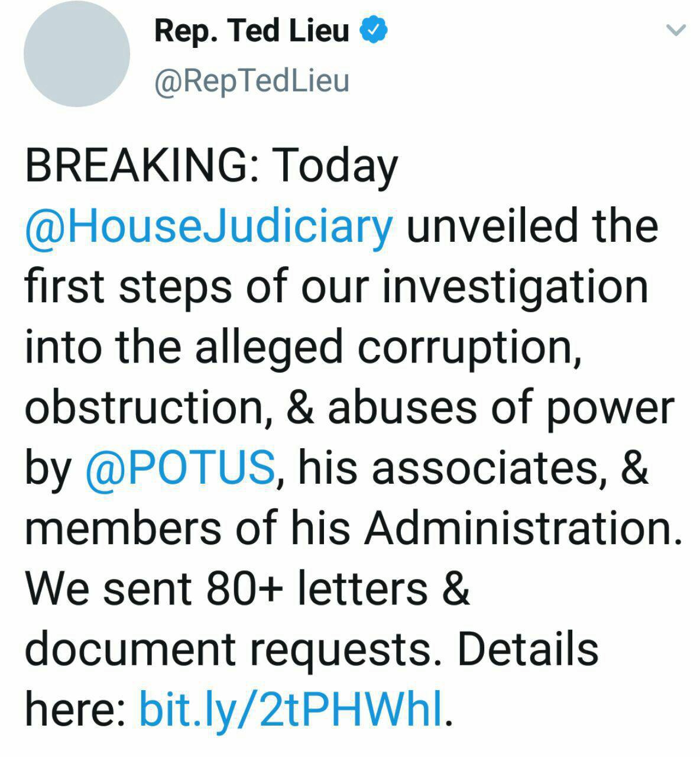The image size is (700, 757).
Task: Click the blue verified badge icon
Action: click(x=374, y=30)
